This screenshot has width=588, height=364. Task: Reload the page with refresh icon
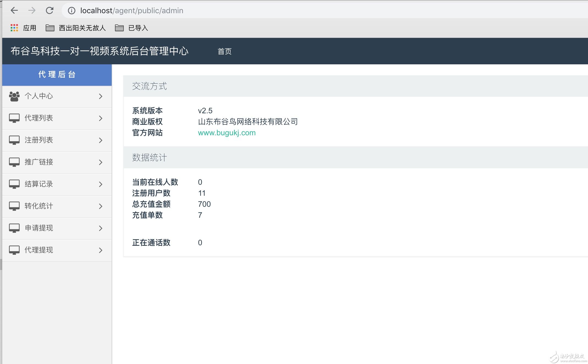pyautogui.click(x=50, y=10)
